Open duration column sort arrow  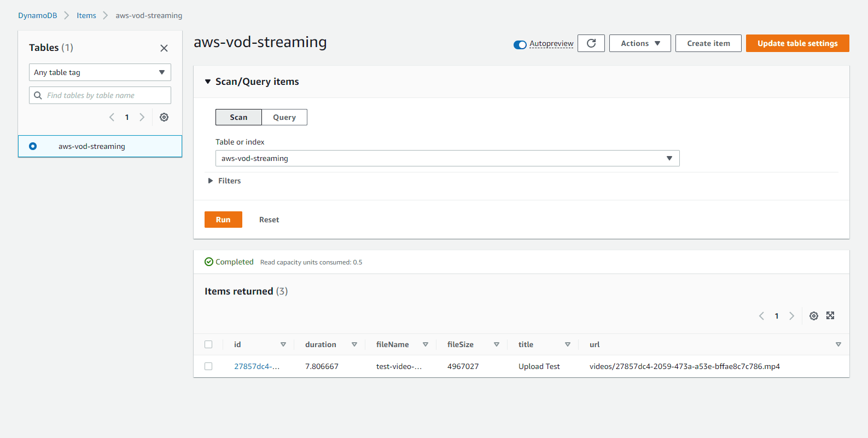pyautogui.click(x=354, y=344)
